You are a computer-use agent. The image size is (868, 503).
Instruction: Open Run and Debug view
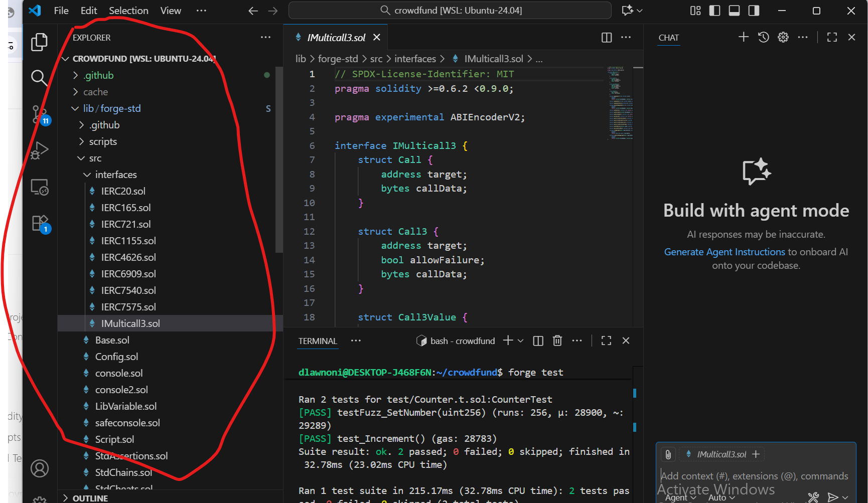click(39, 150)
